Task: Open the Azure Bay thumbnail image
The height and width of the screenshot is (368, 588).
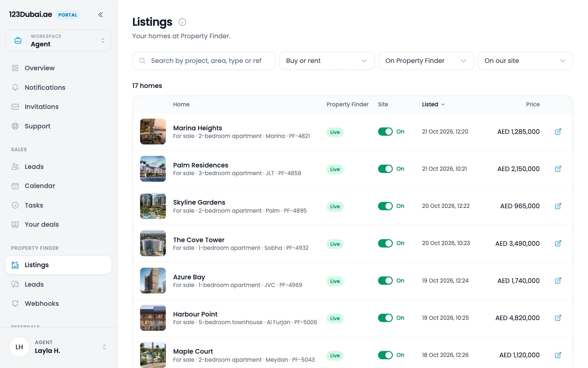Action: pos(153,281)
